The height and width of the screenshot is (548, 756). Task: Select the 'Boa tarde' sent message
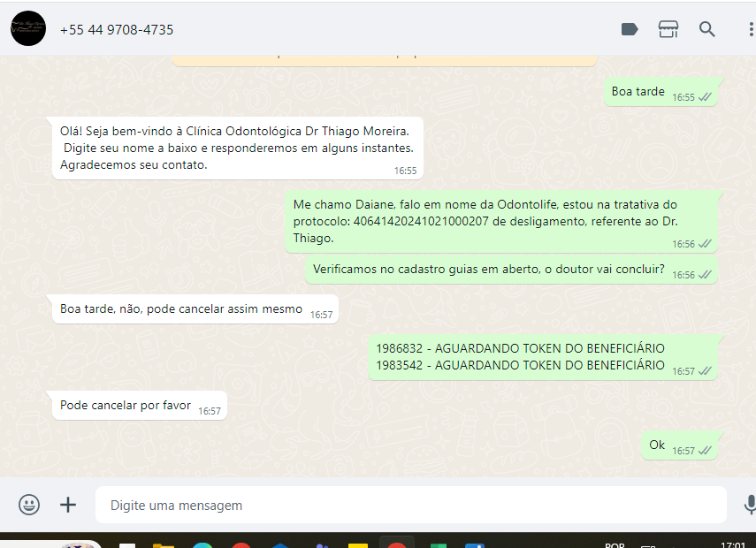point(661,92)
